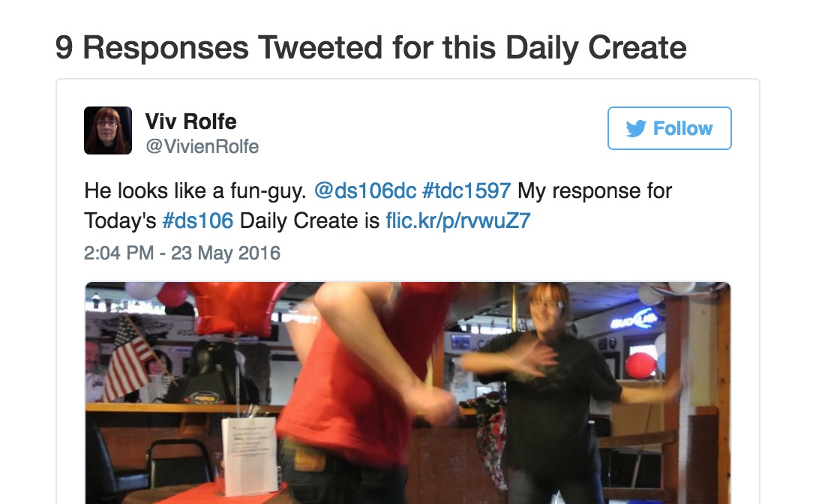
Task: Visit the @VivienRolfe handle
Action: point(202,146)
